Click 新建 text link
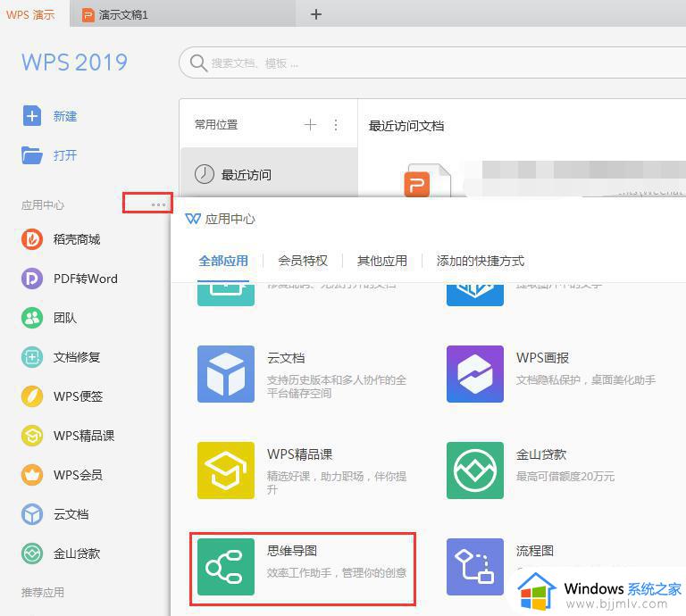Image resolution: width=686 pixels, height=616 pixels. click(65, 116)
